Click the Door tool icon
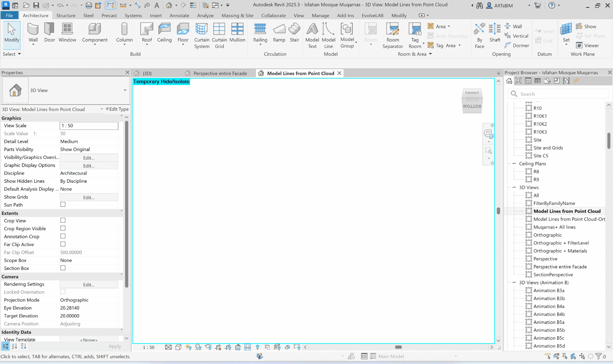This screenshot has height=364, width=613. [x=49, y=30]
